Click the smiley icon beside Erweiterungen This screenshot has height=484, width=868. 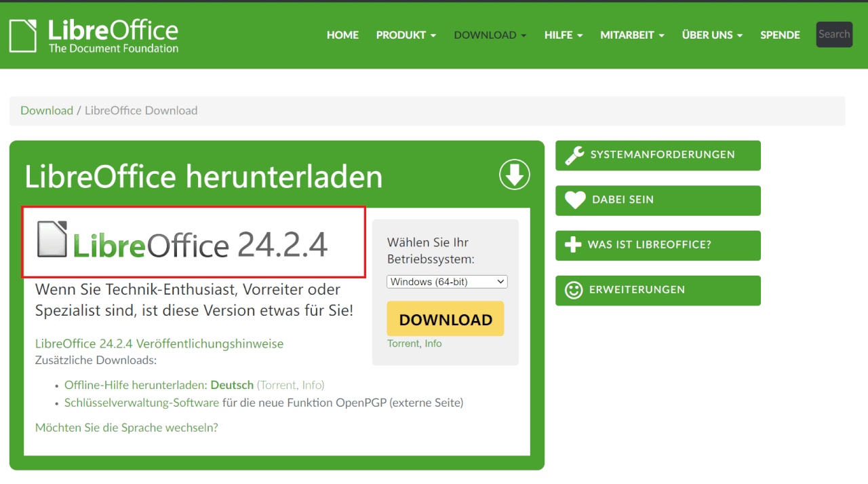574,291
